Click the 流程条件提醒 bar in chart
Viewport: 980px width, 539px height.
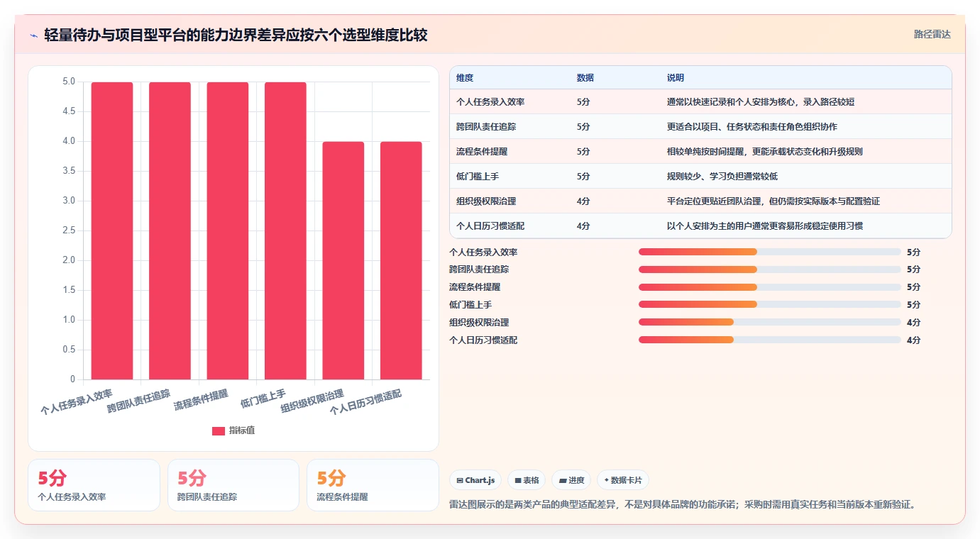pos(228,230)
